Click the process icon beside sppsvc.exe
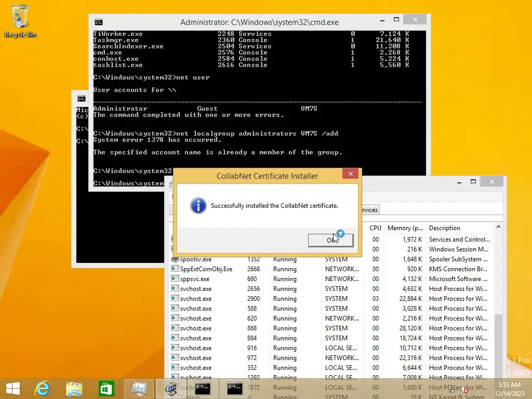The width and height of the screenshot is (532, 399). pos(175,279)
